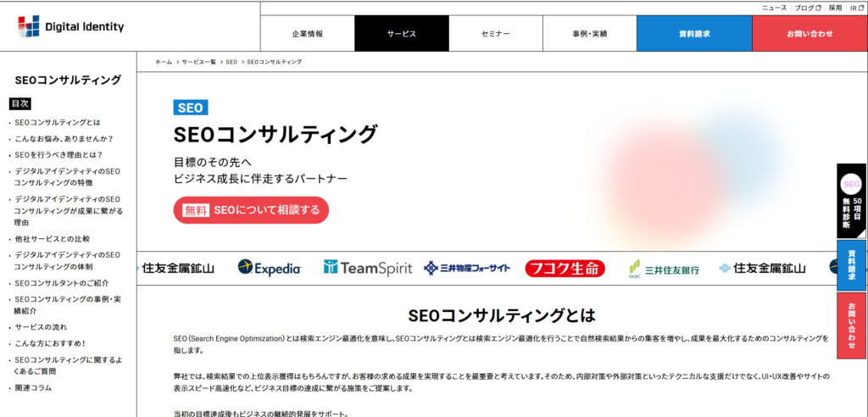Jump to SEOを行うべき理由とは？ section
Viewport: 868px width, 417px height.
click(58, 155)
